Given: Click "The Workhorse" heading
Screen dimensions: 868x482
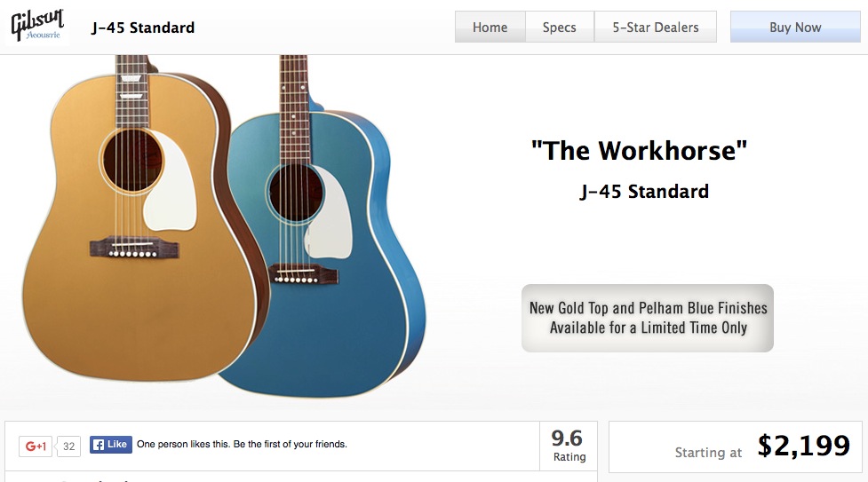Looking at the screenshot, I should click(x=639, y=150).
